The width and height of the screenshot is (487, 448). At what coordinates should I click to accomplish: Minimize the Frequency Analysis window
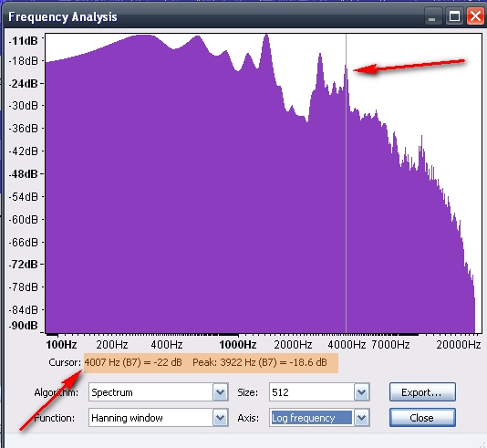432,16
